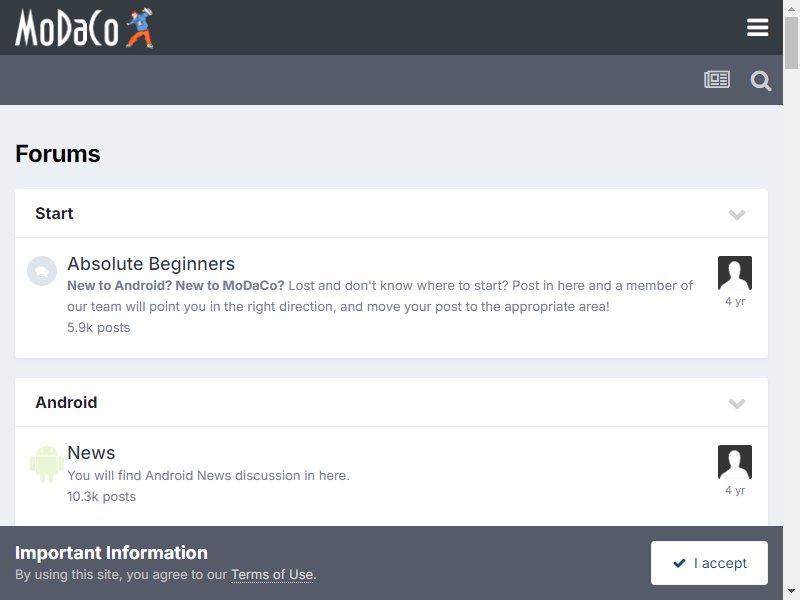Click 'New to Android? New to MoDaCo?' text
800x600 pixels.
tap(176, 285)
